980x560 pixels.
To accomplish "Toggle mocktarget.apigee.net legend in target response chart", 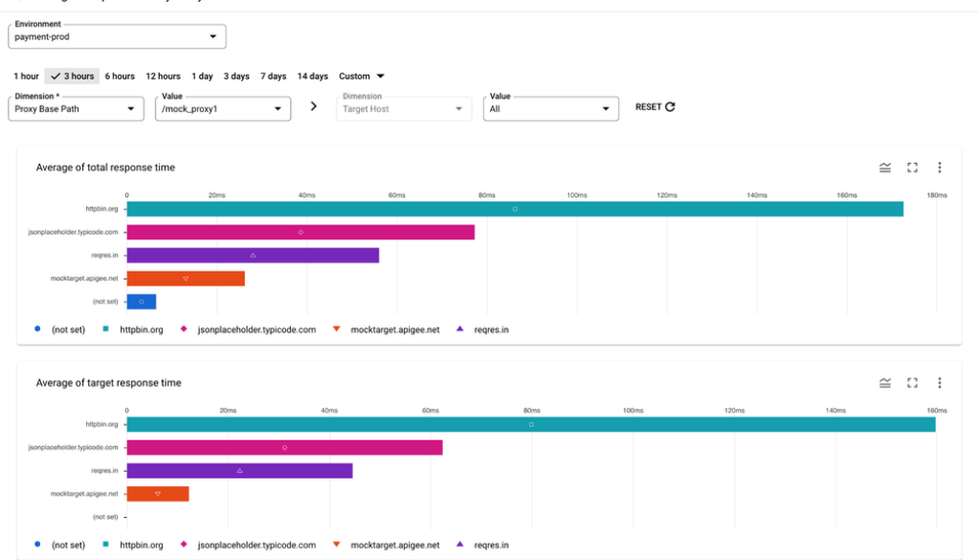I will tap(394, 545).
